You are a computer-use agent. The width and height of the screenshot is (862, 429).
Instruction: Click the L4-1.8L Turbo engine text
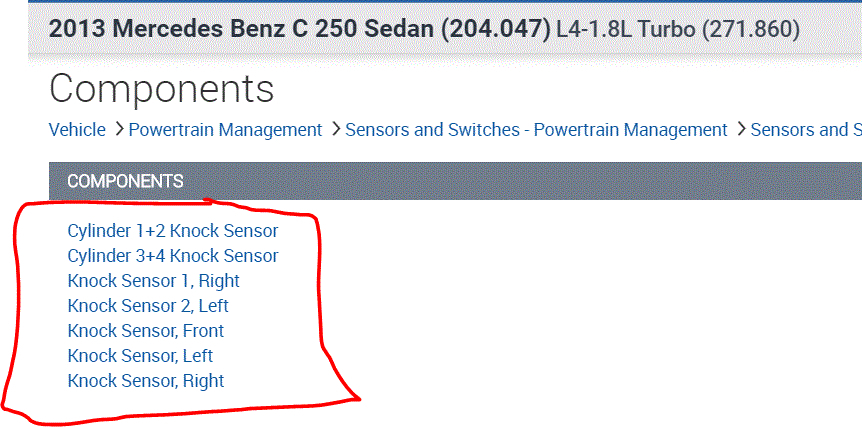pyautogui.click(x=627, y=29)
